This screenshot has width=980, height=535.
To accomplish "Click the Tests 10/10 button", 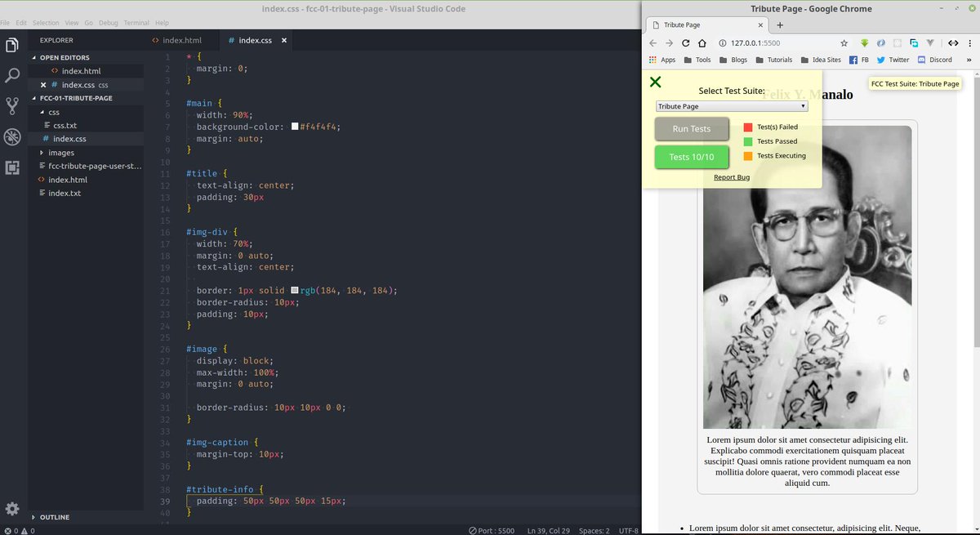I will coord(691,157).
